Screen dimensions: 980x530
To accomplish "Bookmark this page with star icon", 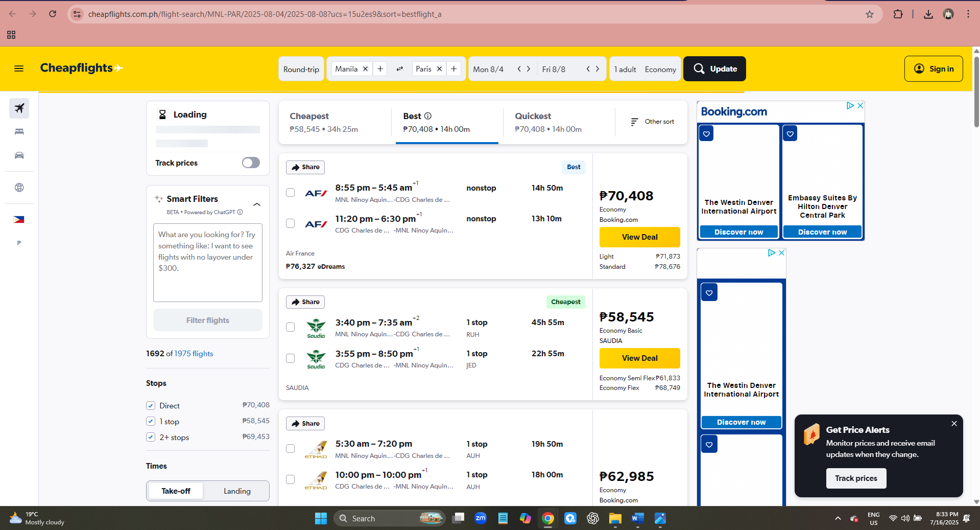I will [870, 14].
